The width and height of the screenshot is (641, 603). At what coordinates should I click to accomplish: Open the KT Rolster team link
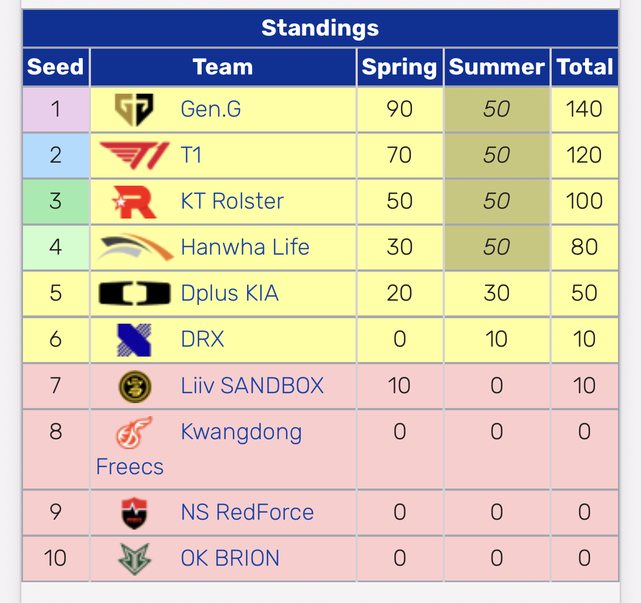click(232, 202)
